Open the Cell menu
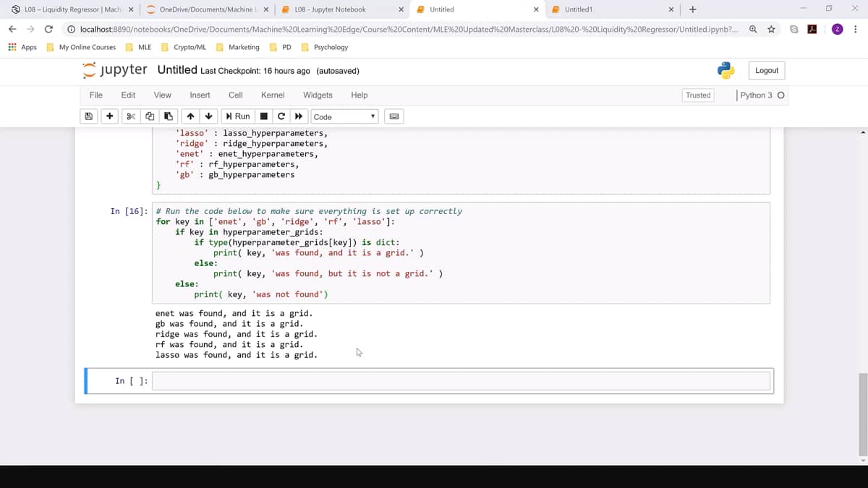 236,95
